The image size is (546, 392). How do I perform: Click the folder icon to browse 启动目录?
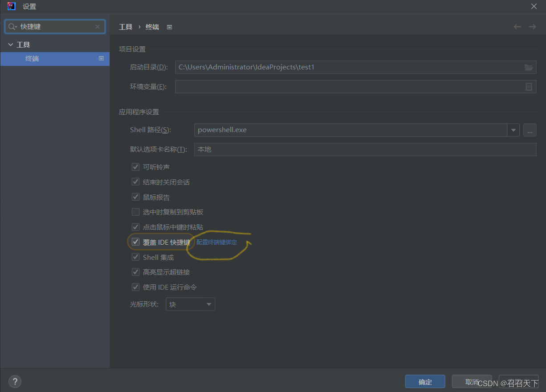[529, 67]
